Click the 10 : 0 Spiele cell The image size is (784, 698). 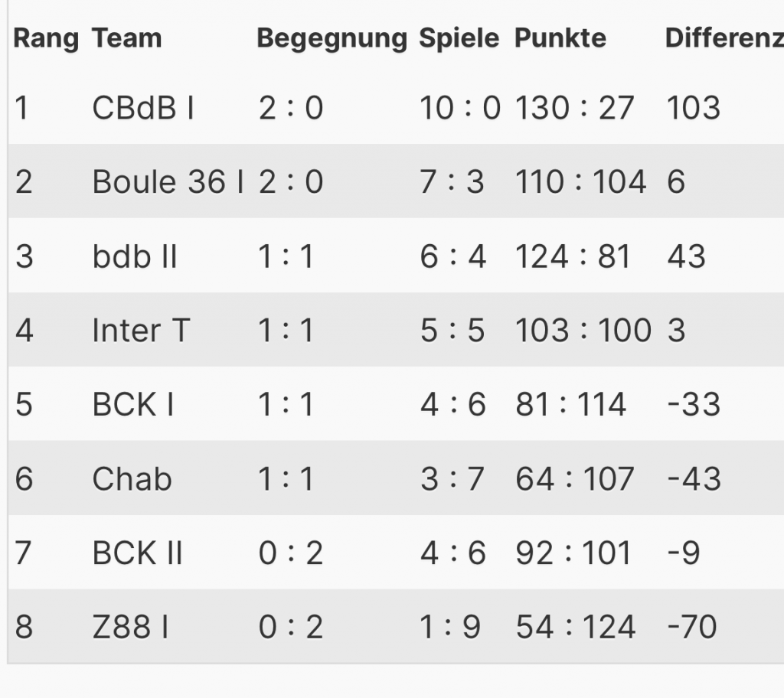click(459, 108)
